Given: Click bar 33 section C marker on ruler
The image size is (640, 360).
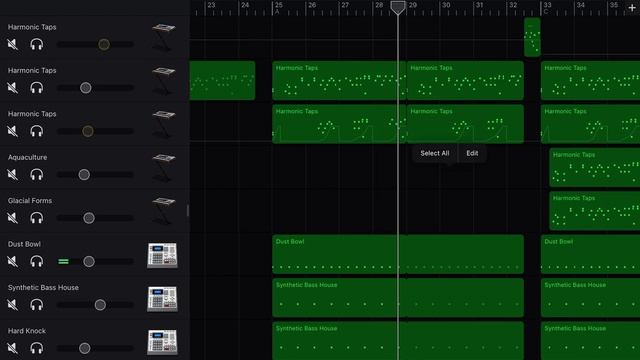Looking at the screenshot, I should 547,8.
